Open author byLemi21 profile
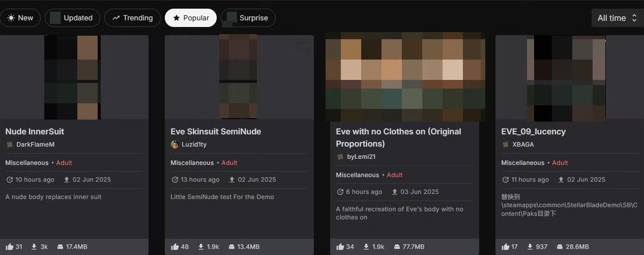The width and height of the screenshot is (644, 255). coord(361,157)
